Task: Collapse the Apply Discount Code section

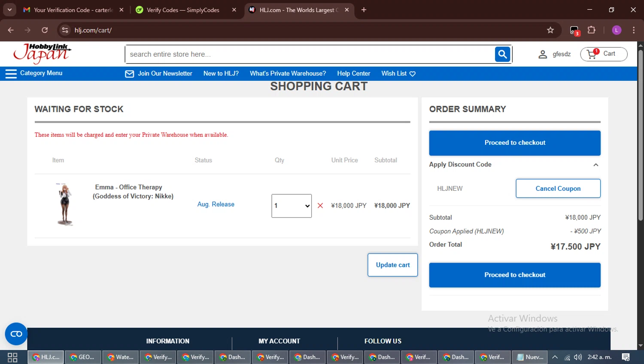Action: (596, 165)
